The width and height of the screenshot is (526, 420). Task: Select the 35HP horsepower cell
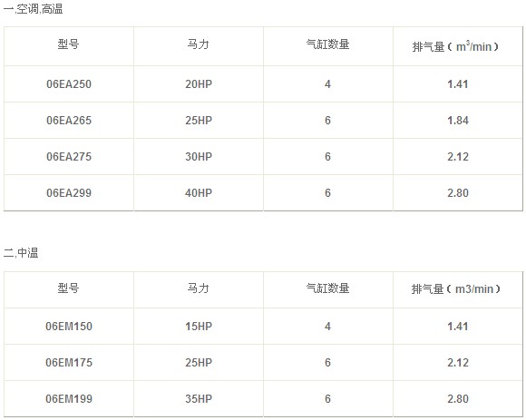tap(199, 398)
